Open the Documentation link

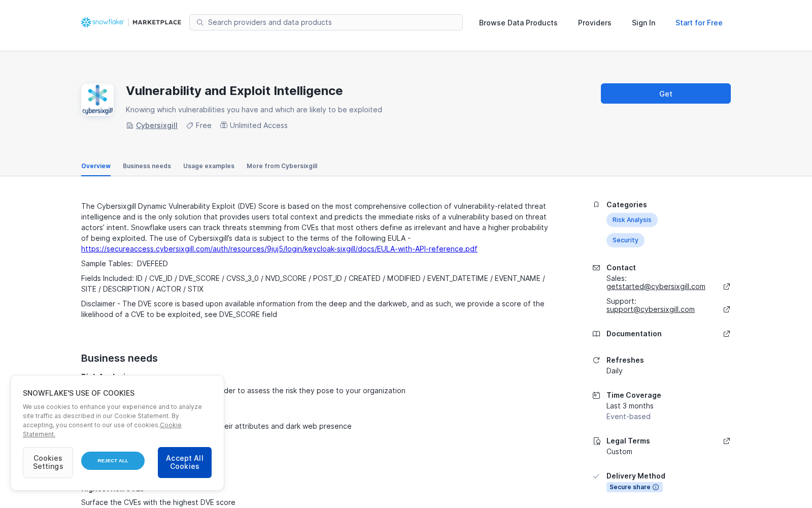634,334
